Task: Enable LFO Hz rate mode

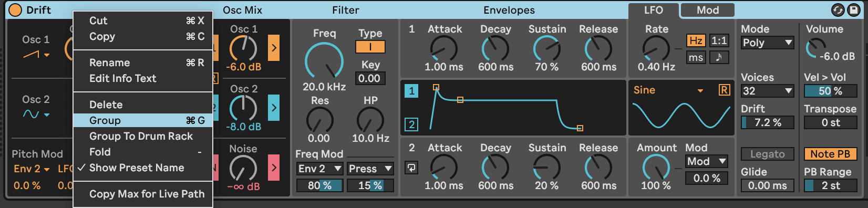Action: pyautogui.click(x=696, y=40)
